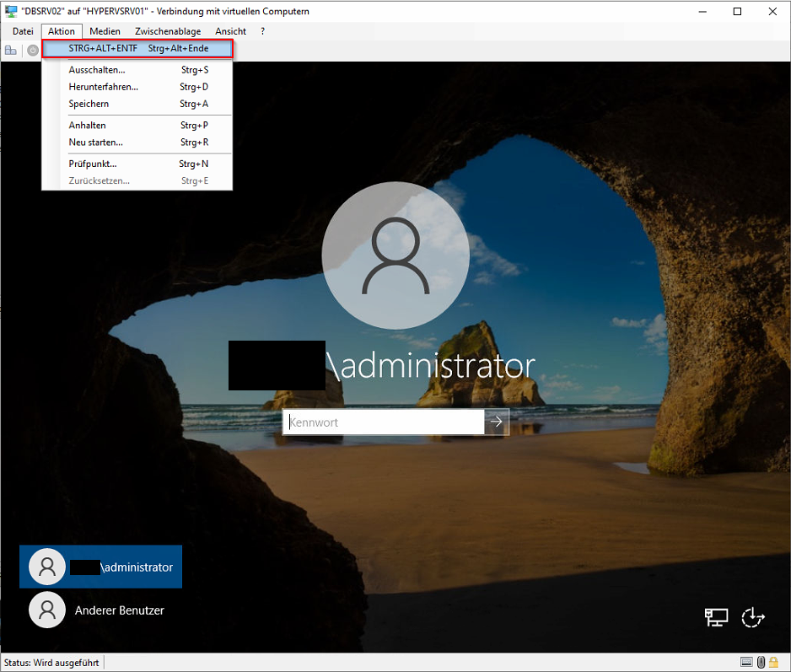Focus the Kennwort password field

tap(384, 422)
